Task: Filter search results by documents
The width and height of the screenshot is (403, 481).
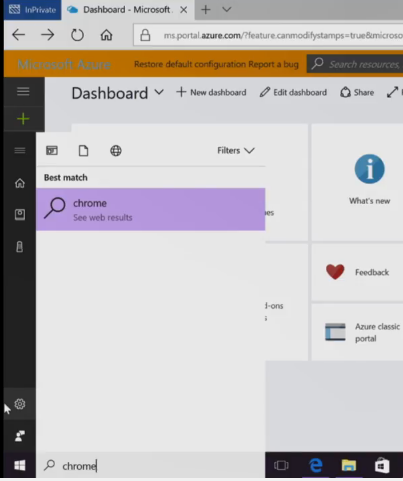Action: click(x=83, y=151)
